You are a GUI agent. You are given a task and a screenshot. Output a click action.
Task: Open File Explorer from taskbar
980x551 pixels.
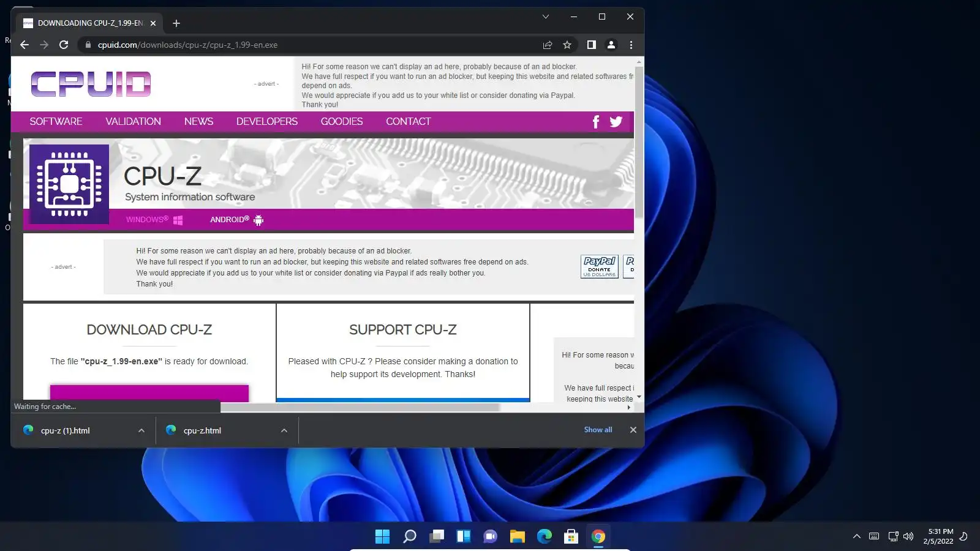click(x=518, y=537)
